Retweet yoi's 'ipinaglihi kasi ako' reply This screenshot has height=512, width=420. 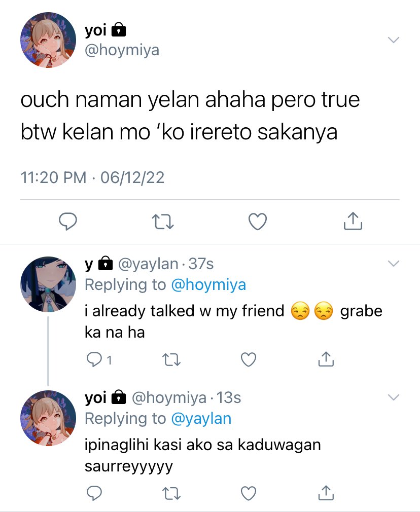pos(171,493)
